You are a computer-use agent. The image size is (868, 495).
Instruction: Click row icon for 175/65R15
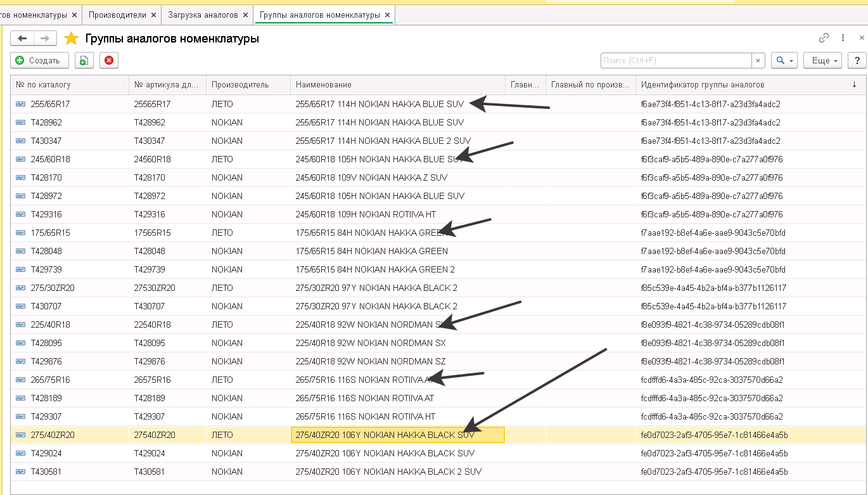(x=21, y=233)
